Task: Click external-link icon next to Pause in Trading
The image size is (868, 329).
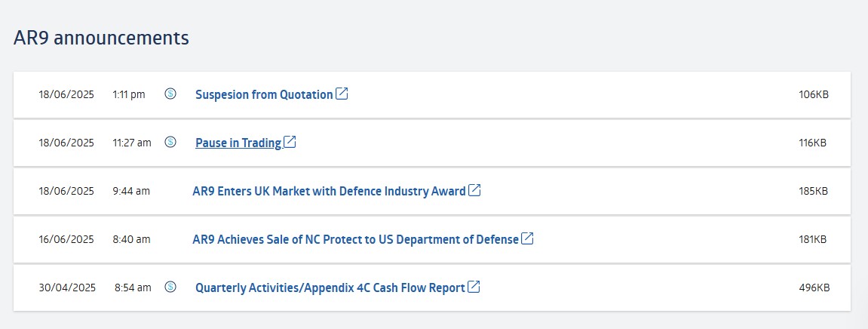Action: [290, 142]
